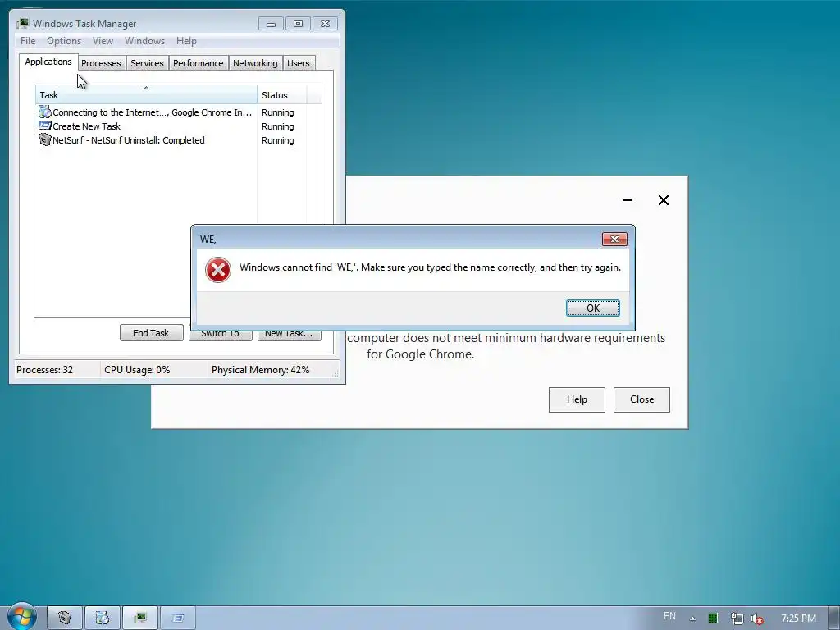The image size is (840, 630).
Task: Switch to the Services tab
Action: [x=147, y=63]
